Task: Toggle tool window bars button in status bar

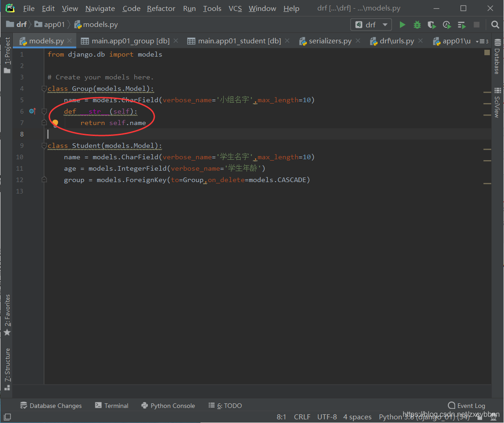Action: [x=7, y=417]
